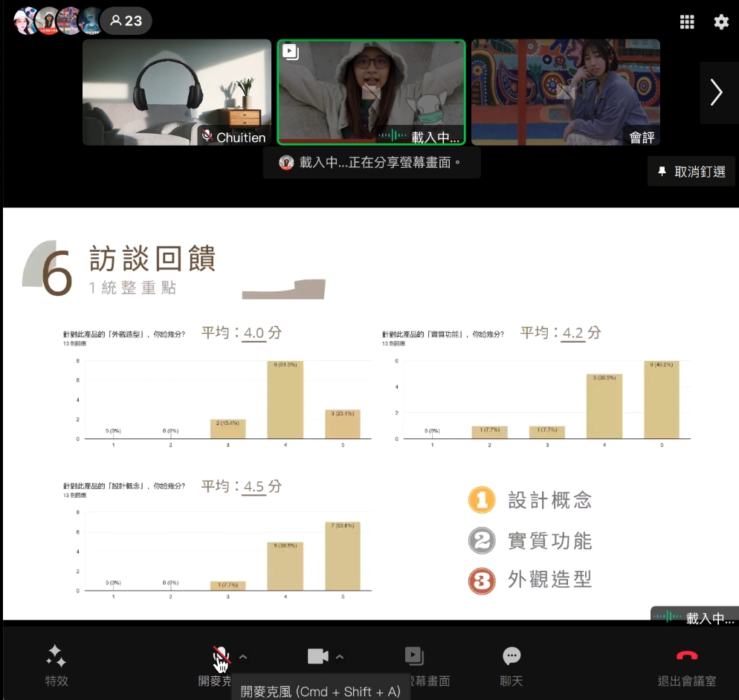Image resolution: width=739 pixels, height=700 pixels.
Task: Show next video thumbnails with arrow
Action: tap(716, 92)
